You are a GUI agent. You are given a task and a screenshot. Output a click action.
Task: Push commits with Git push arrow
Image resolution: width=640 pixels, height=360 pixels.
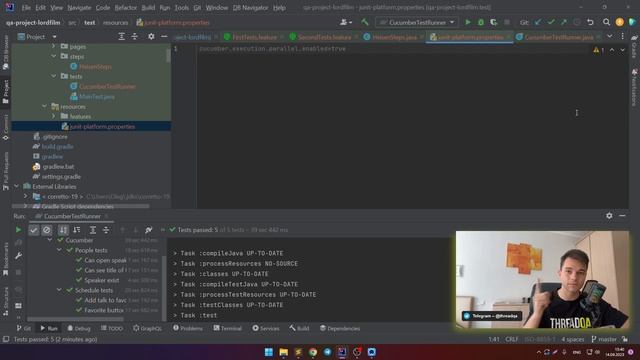pyautogui.click(x=564, y=22)
